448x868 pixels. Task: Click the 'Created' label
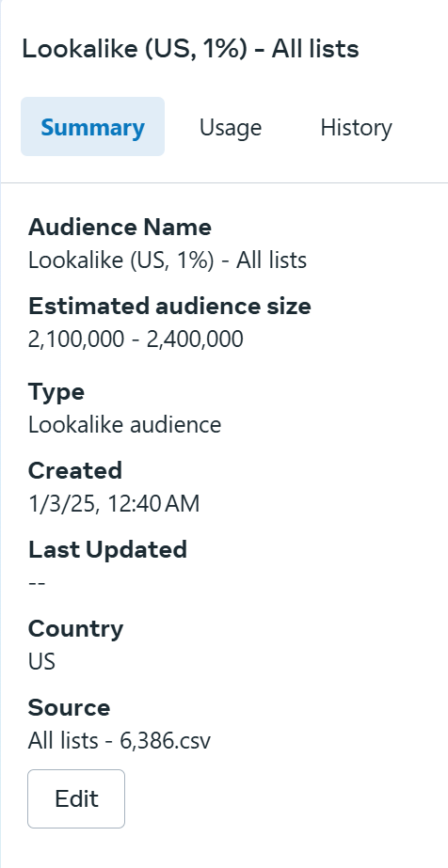(x=75, y=470)
